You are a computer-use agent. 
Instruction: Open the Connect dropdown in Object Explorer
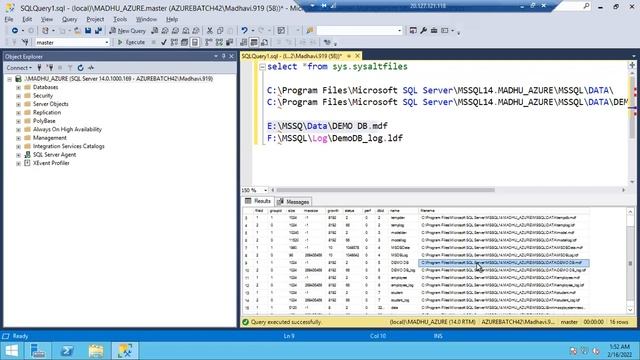click(x=19, y=68)
